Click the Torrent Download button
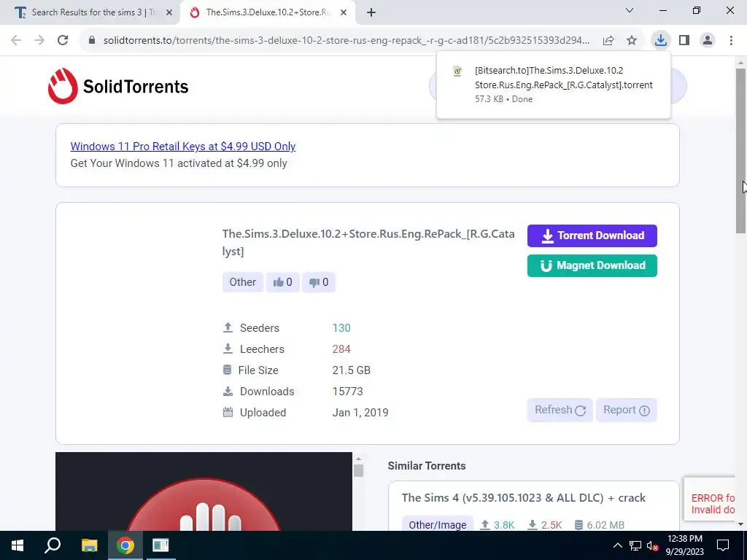Image resolution: width=747 pixels, height=560 pixels. pyautogui.click(x=592, y=236)
